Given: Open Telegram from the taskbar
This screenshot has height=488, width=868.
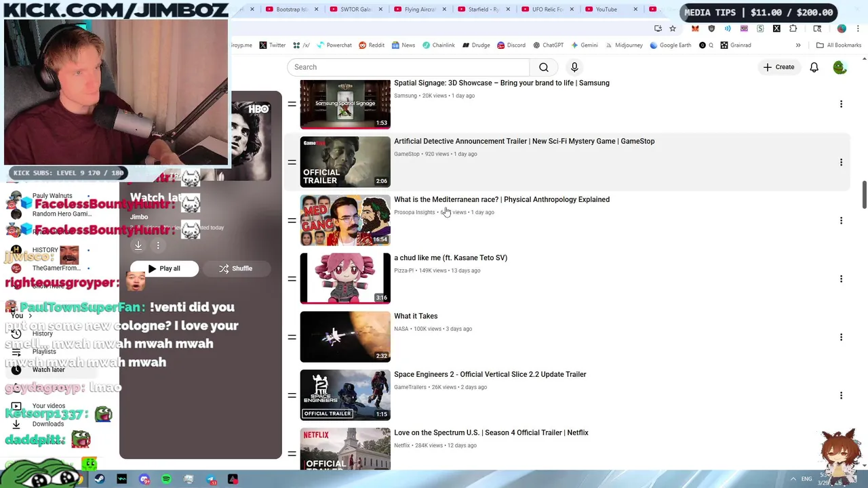Looking at the screenshot, I should pos(211,479).
